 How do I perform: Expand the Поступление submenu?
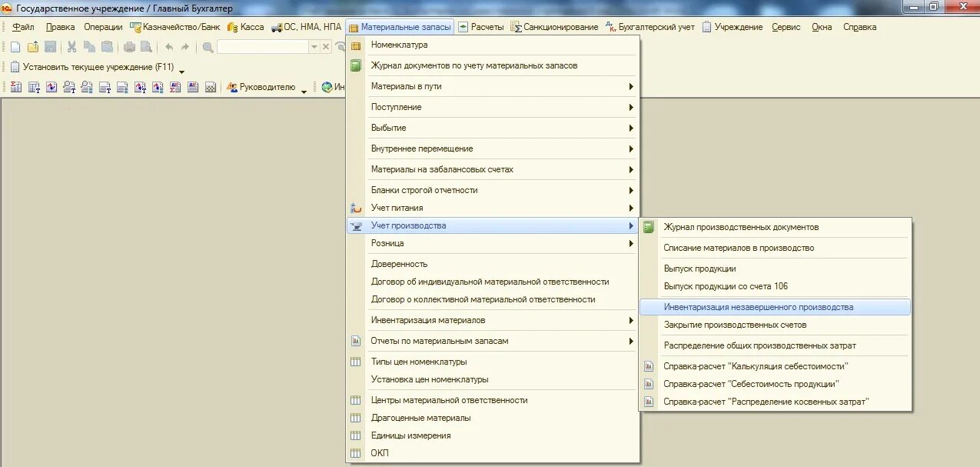click(x=493, y=108)
